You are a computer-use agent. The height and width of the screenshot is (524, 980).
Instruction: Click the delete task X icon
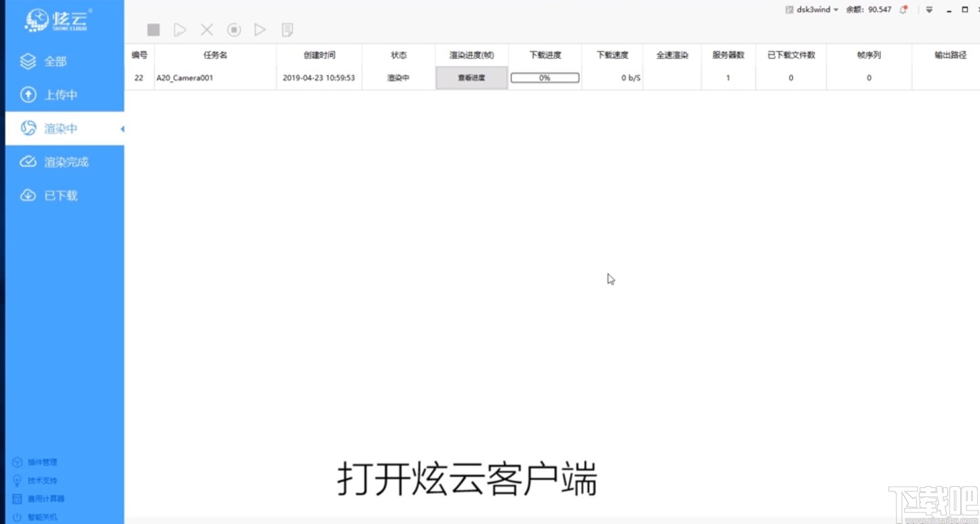(x=206, y=29)
